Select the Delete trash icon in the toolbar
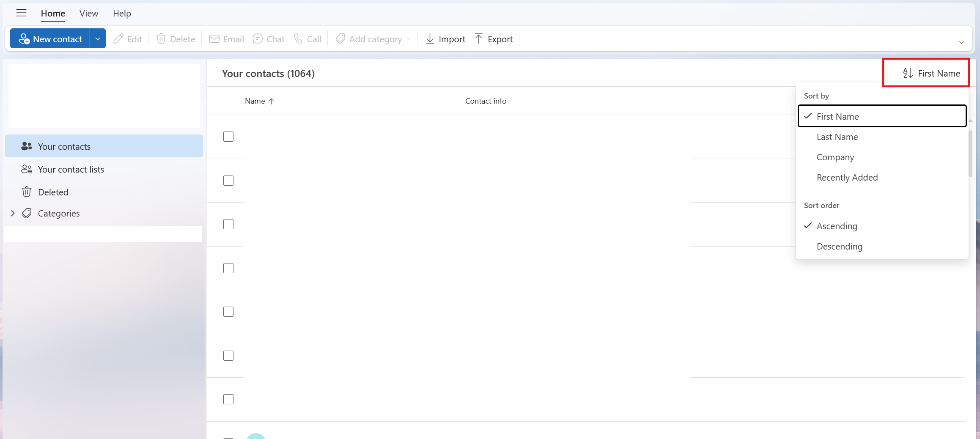 (161, 38)
